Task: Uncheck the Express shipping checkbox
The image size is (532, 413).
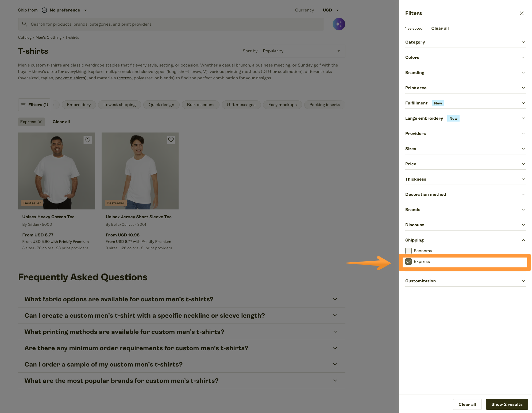Action: pyautogui.click(x=409, y=262)
